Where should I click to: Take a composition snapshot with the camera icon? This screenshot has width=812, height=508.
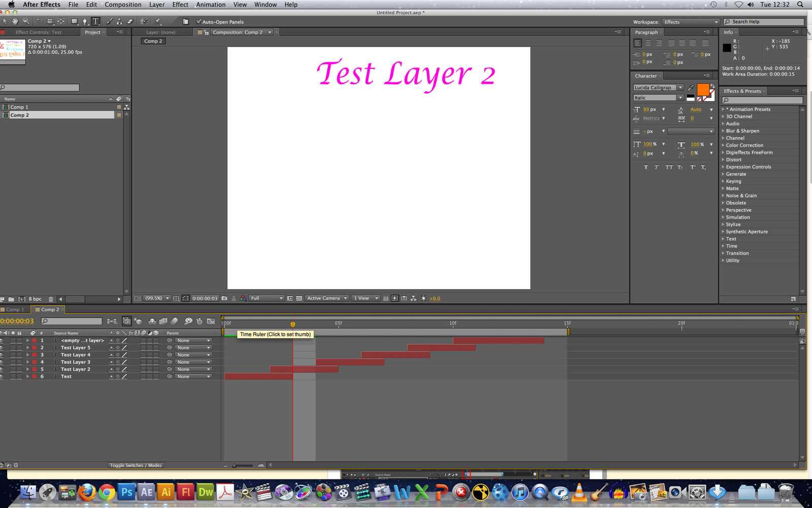[224, 298]
